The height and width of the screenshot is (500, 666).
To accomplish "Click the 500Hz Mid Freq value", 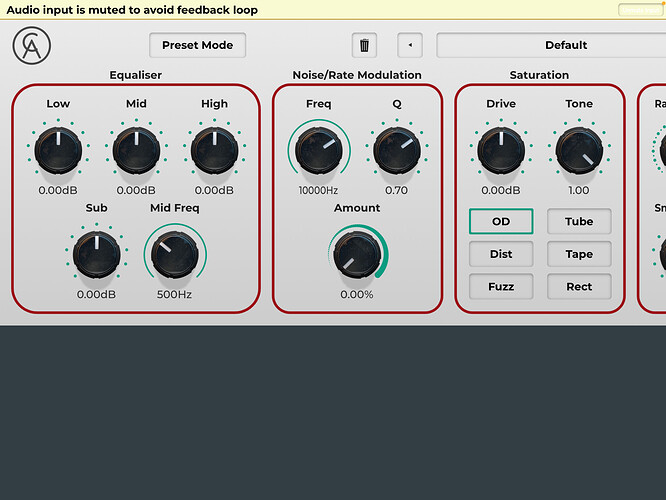I will (x=175, y=294).
